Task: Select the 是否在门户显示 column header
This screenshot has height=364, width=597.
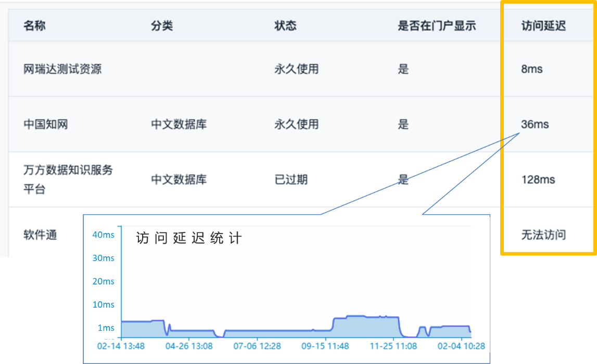Action: (437, 26)
